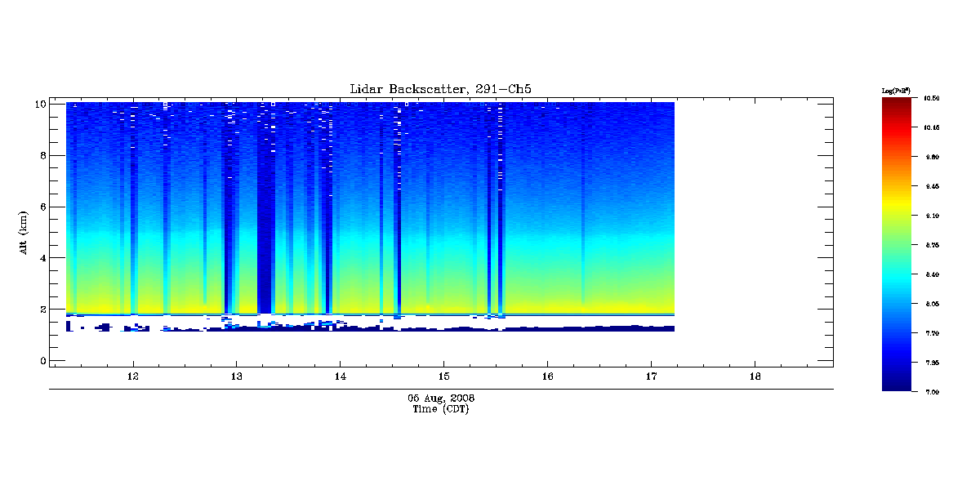The height and width of the screenshot is (490, 980).
Task: Select the 'Alt (km)' y-axis label
Action: click(x=24, y=231)
